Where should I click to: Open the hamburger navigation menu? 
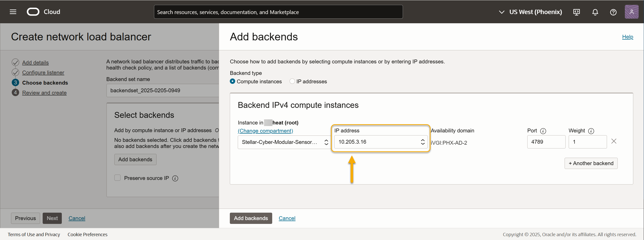13,12
